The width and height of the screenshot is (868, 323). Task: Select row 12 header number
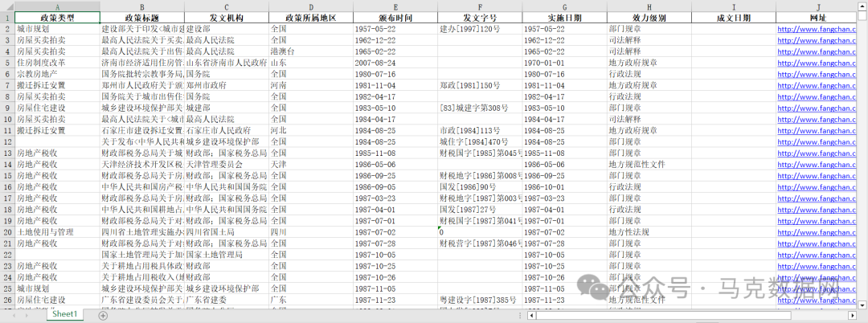tap(7, 141)
